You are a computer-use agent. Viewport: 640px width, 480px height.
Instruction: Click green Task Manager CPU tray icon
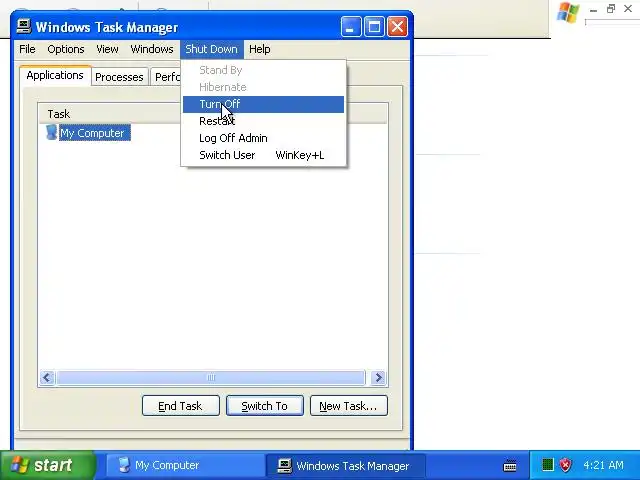pos(547,464)
